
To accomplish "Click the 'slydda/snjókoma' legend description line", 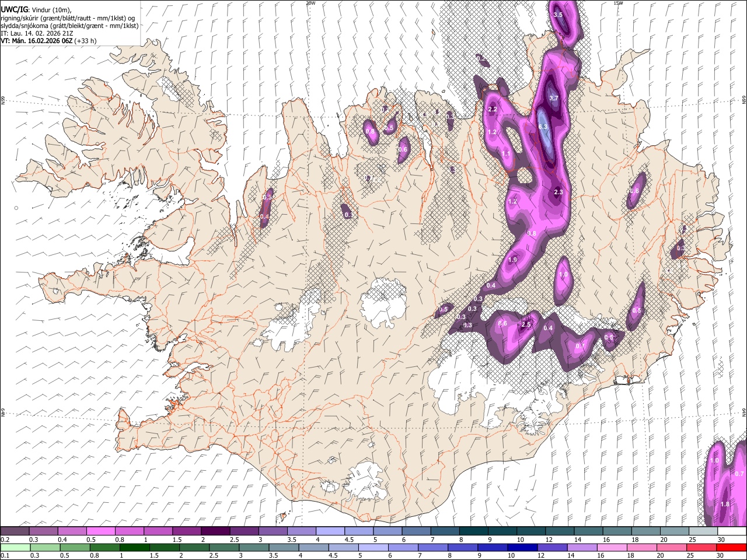I will [x=69, y=26].
